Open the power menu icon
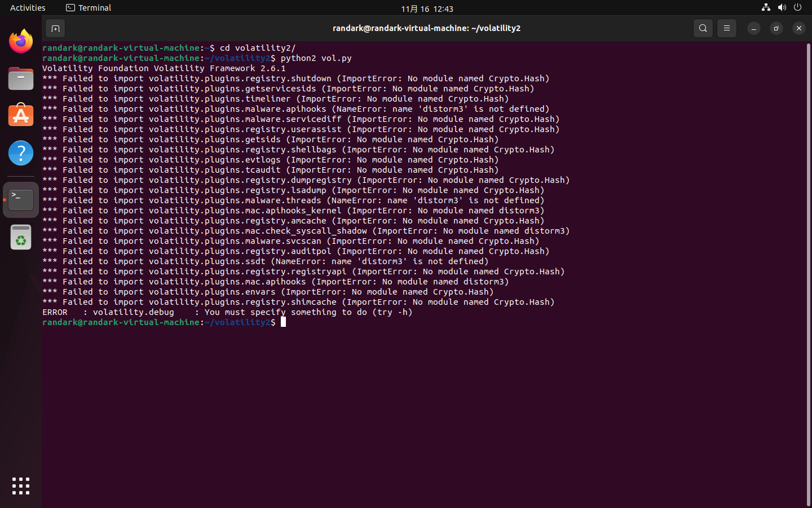 pos(797,7)
